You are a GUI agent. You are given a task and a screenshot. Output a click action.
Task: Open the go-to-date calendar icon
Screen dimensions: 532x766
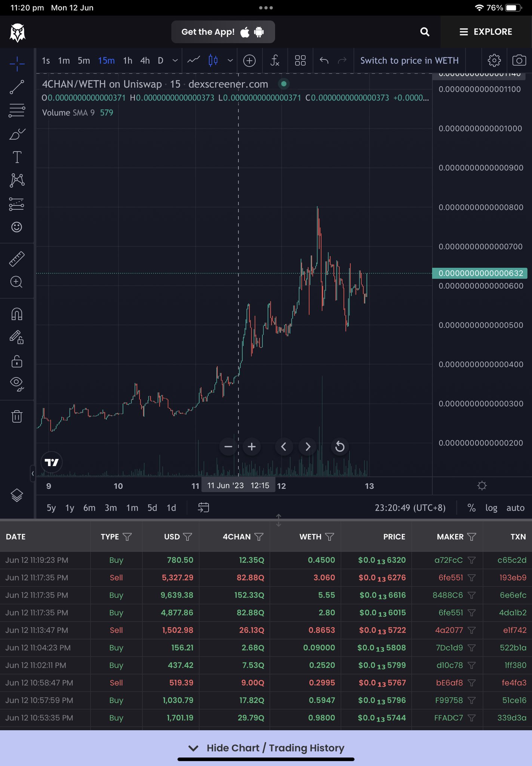(203, 508)
